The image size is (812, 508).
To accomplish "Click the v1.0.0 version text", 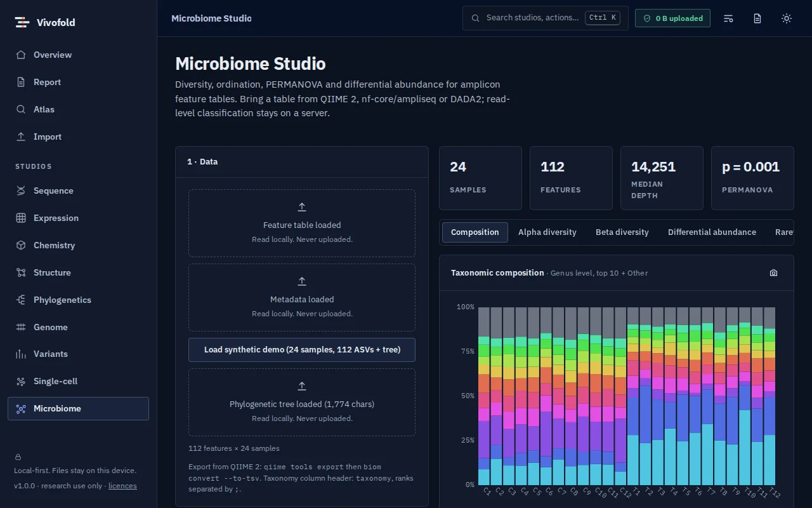I will coord(25,486).
